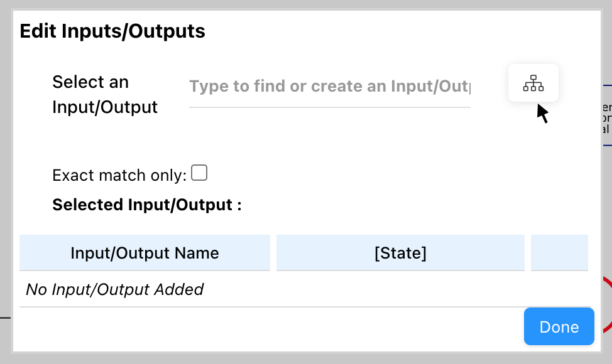Click the Input/Output search text field
This screenshot has width=612, height=364.
pyautogui.click(x=330, y=87)
